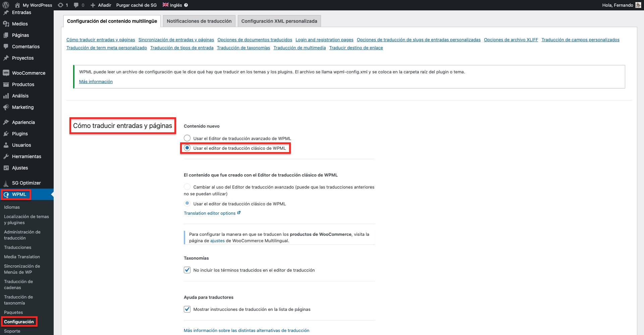Click the WordPress logo icon
This screenshot has height=335, width=644.
[x=6, y=5]
